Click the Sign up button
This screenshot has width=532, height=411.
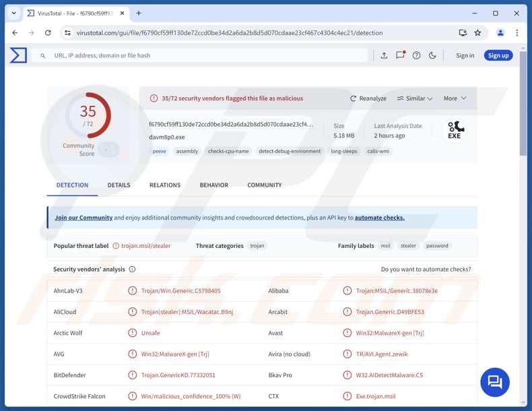tap(498, 55)
